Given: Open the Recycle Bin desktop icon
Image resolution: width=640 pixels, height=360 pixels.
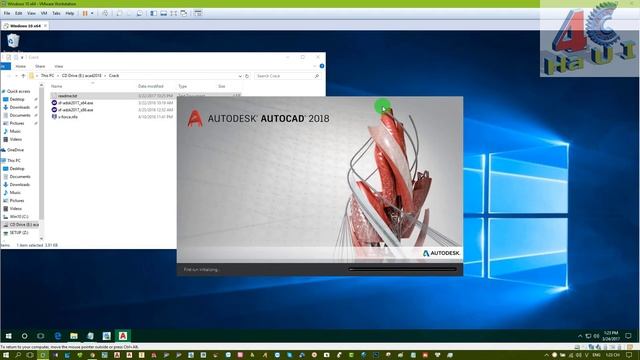Looking at the screenshot, I should [x=13, y=41].
